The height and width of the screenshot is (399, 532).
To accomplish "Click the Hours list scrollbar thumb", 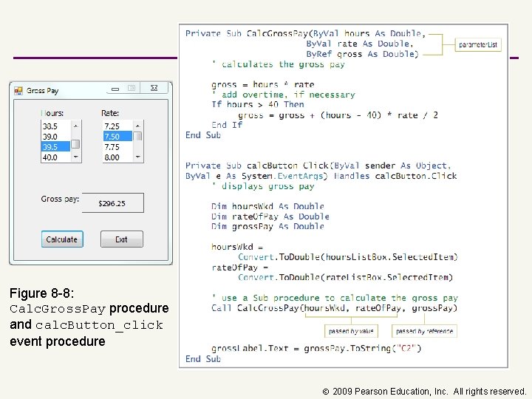I will [x=76, y=144].
